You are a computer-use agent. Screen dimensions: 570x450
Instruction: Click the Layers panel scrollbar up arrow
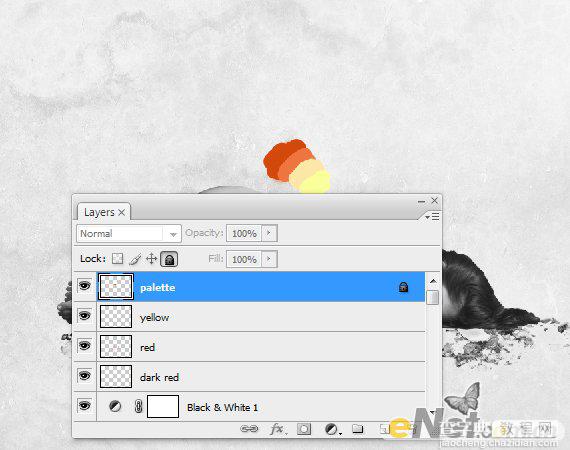tap(433, 281)
